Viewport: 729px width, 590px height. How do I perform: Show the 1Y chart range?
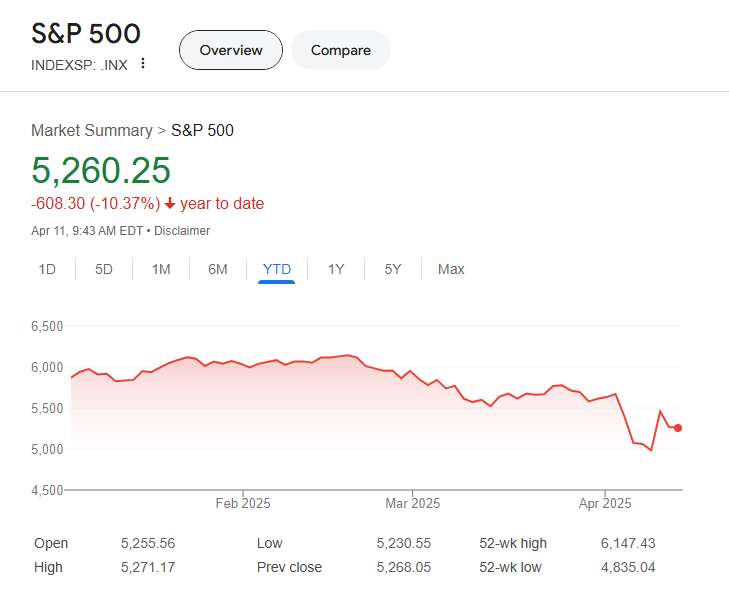coord(336,269)
